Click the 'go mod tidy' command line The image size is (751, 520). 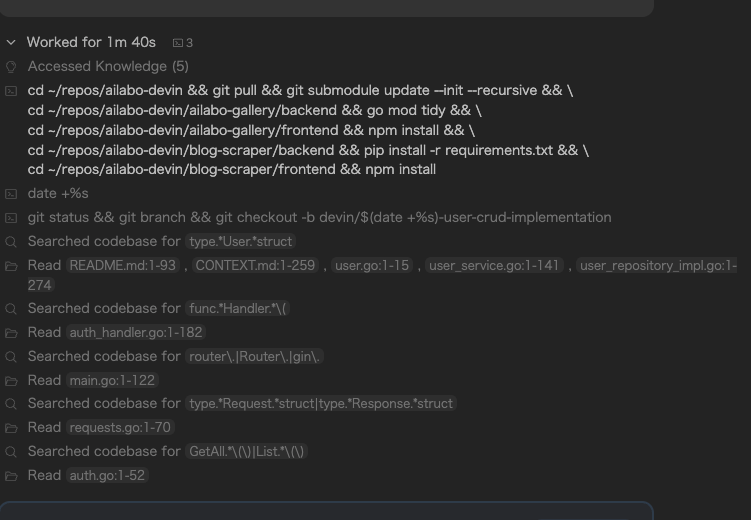(255, 110)
